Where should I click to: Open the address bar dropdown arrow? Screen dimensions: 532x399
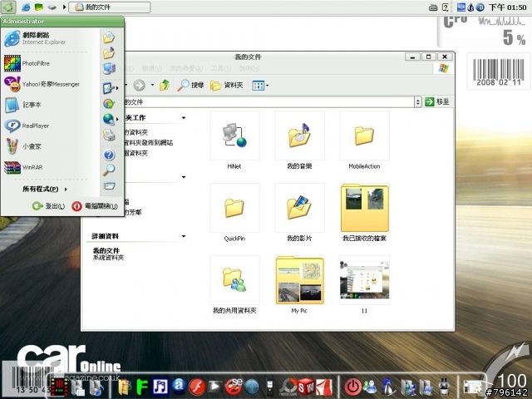[418, 101]
